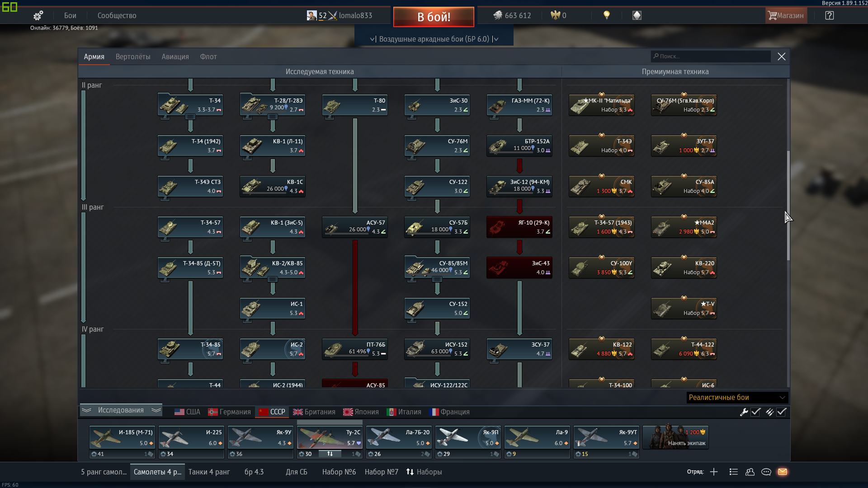Start battle with В бой! button
868x488 pixels.
click(x=434, y=17)
